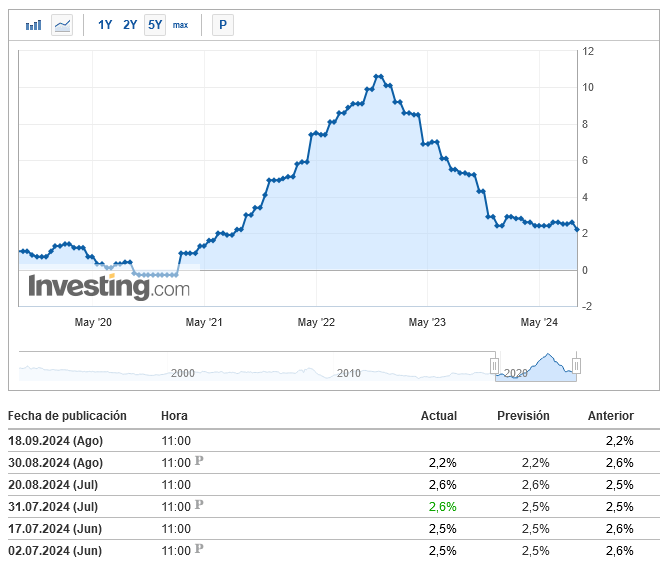Screen dimensions: 668x563
Task: Show max historical range
Action: [180, 25]
